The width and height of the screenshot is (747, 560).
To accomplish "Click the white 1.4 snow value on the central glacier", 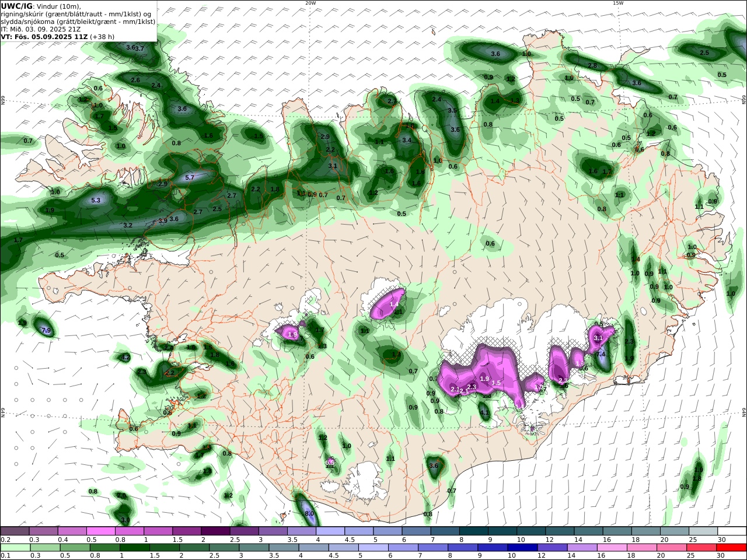I will click(394, 304).
